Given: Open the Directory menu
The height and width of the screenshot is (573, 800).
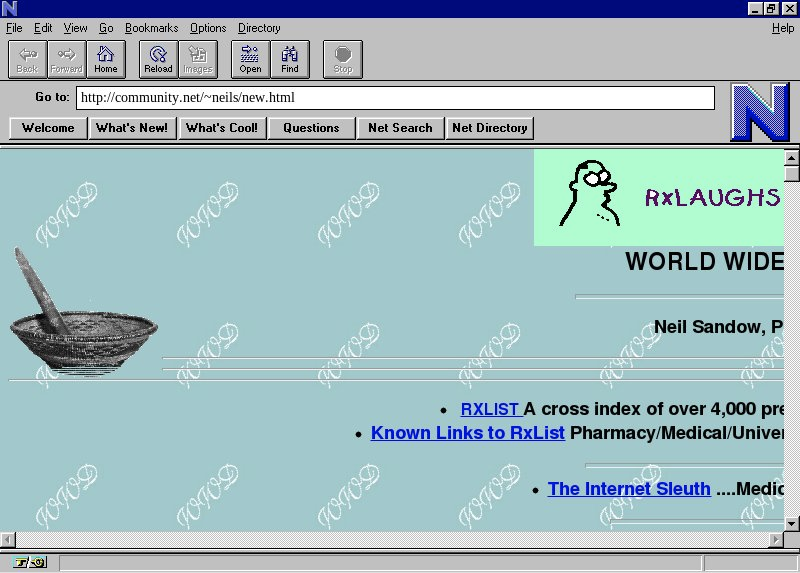Looking at the screenshot, I should [x=259, y=28].
